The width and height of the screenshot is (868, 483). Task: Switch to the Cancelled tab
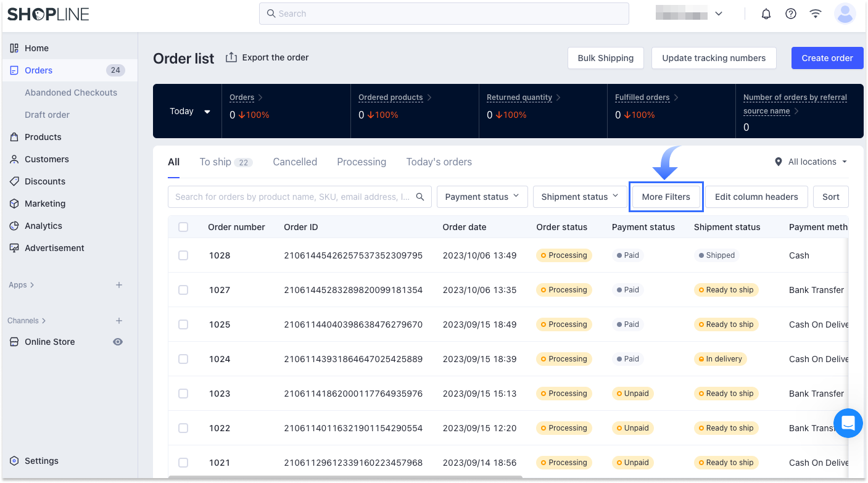[x=295, y=162]
